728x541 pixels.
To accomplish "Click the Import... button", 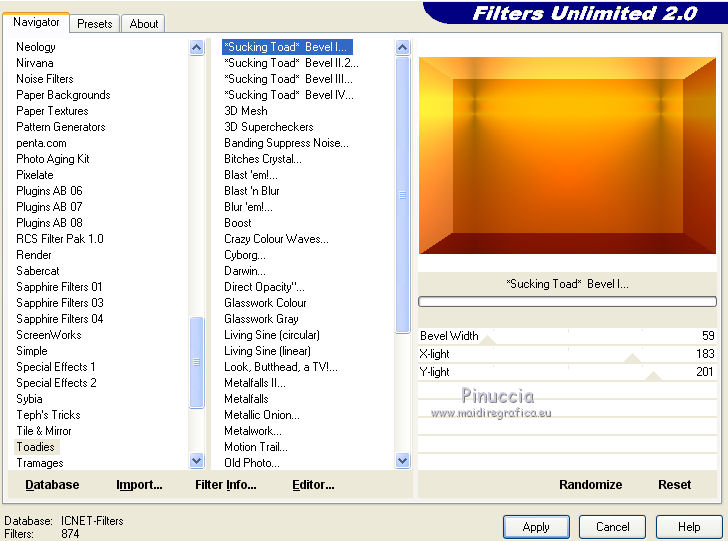I will pos(139,485).
